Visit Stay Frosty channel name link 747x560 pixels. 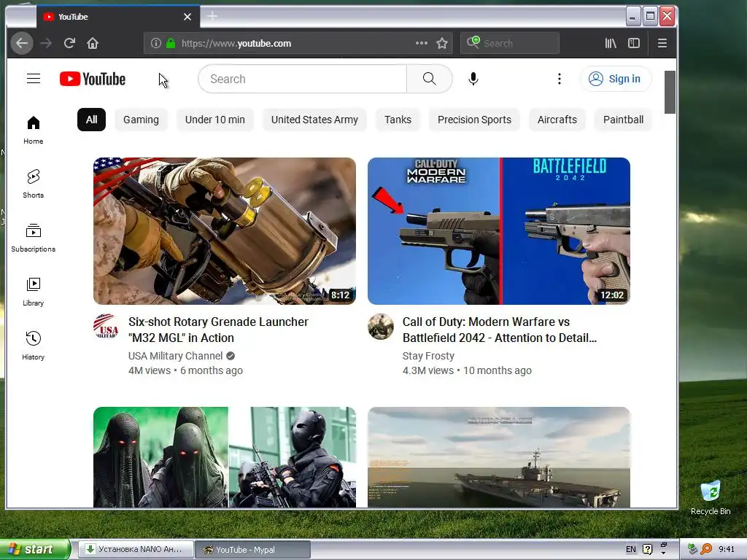click(428, 356)
